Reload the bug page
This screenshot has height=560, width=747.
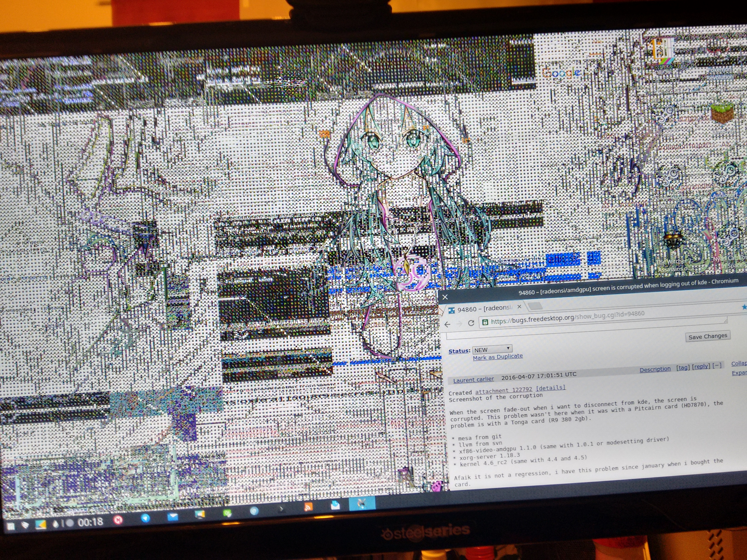471,323
